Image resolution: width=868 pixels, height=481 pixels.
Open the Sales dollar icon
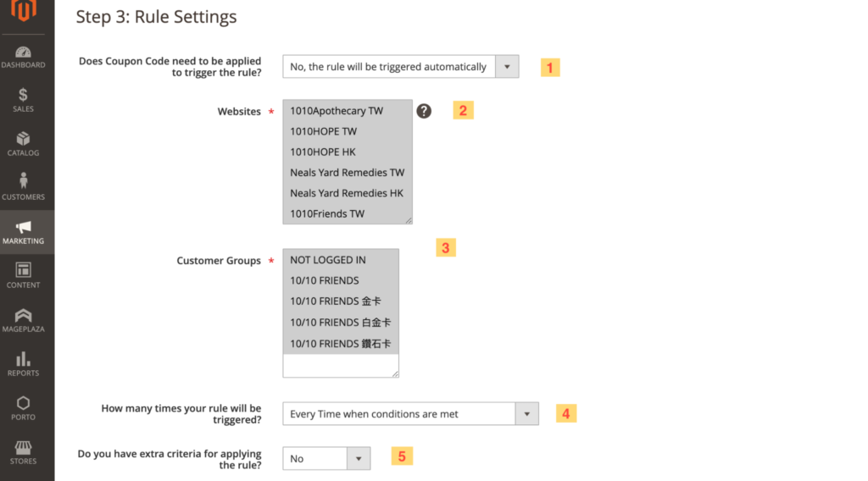pyautogui.click(x=23, y=97)
